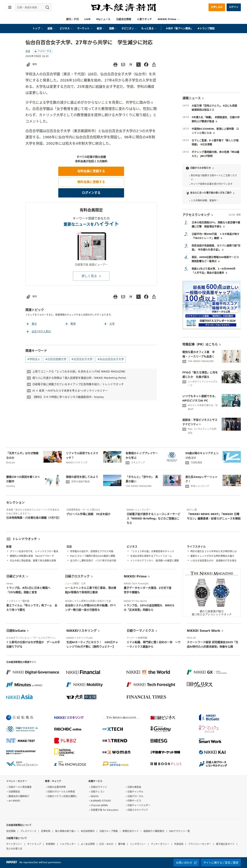The image size is (247, 868).
Task: Toggle the 保存 clip icon above 関連トピック
Action: (29, 297)
